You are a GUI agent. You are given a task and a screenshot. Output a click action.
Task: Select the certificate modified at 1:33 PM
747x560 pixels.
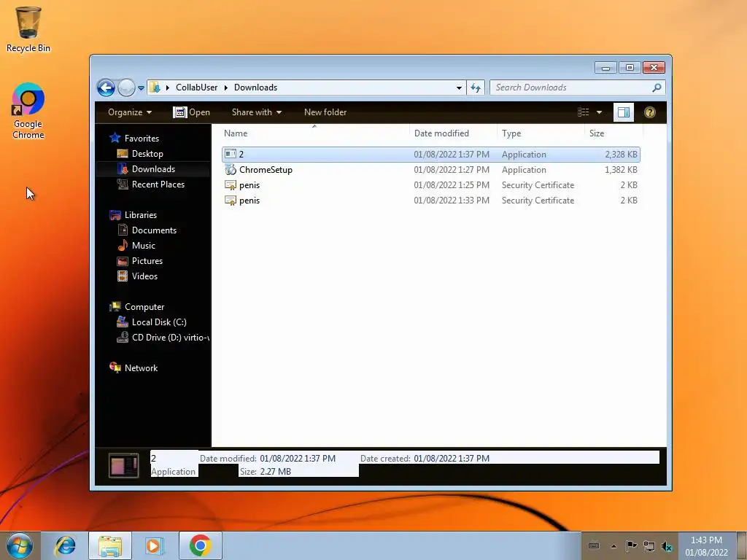pos(430,201)
